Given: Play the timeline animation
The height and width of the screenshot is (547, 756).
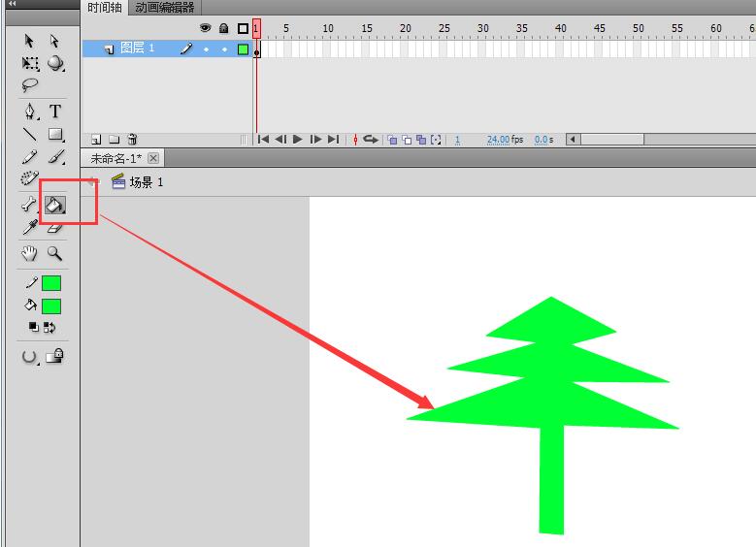Looking at the screenshot, I should coord(298,140).
